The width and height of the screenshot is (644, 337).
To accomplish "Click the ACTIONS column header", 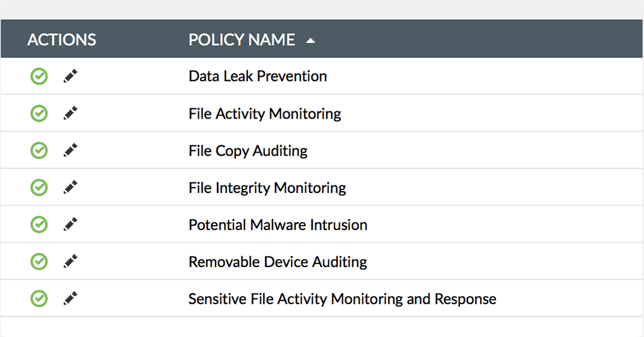I will point(62,40).
